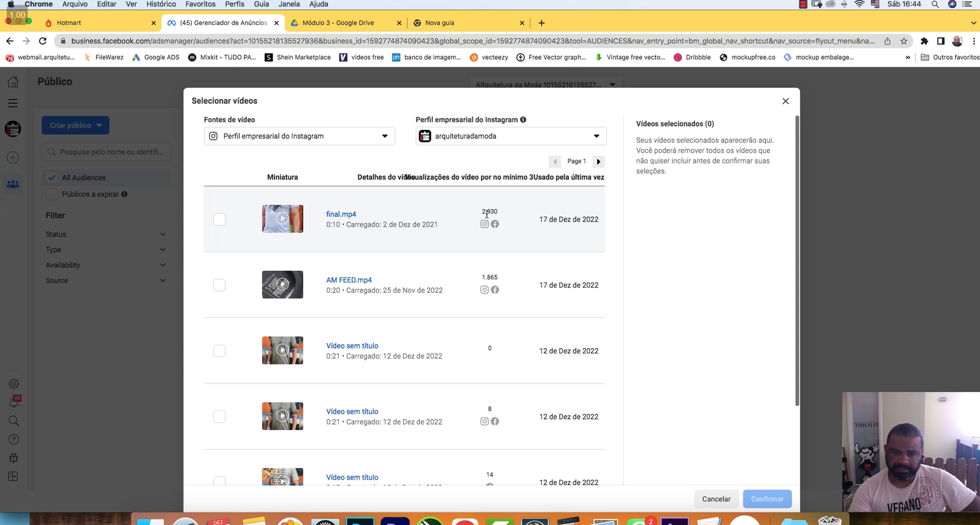Open the Criar público dropdown button

pyautogui.click(x=75, y=126)
